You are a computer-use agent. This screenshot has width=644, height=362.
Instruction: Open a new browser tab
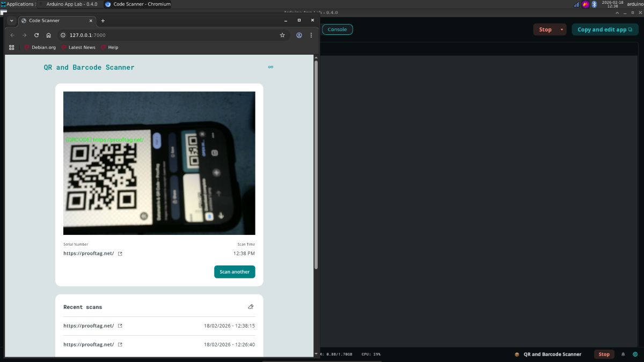tap(103, 20)
